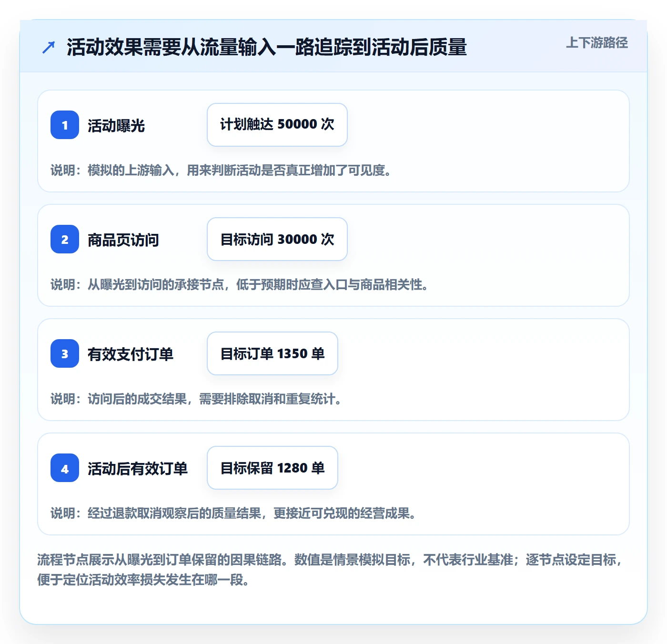667x644 pixels.
Task: Click the note starting 说明：访问后的成交结果
Action: click(197, 399)
